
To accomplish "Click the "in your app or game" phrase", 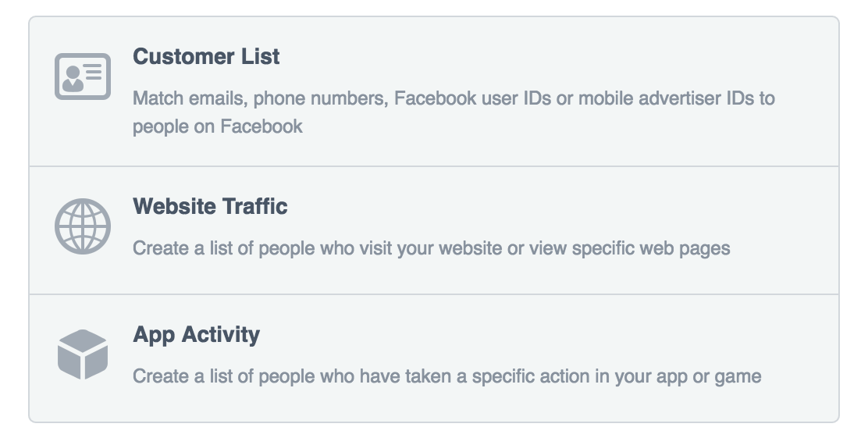I will [680, 376].
